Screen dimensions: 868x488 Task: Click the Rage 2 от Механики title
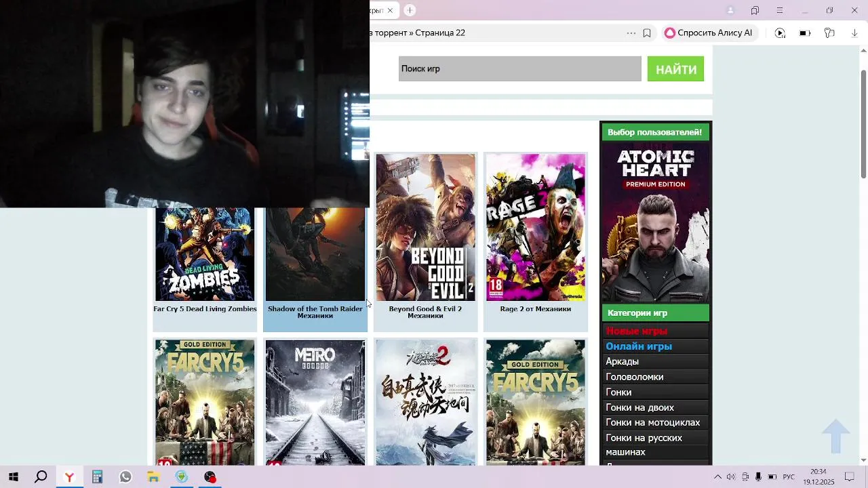(536, 309)
